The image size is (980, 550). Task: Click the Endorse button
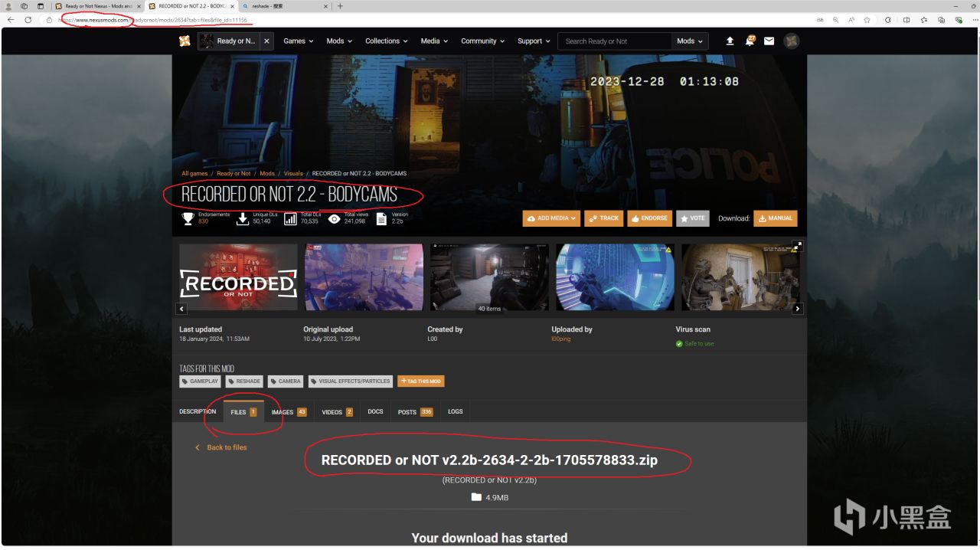(650, 218)
